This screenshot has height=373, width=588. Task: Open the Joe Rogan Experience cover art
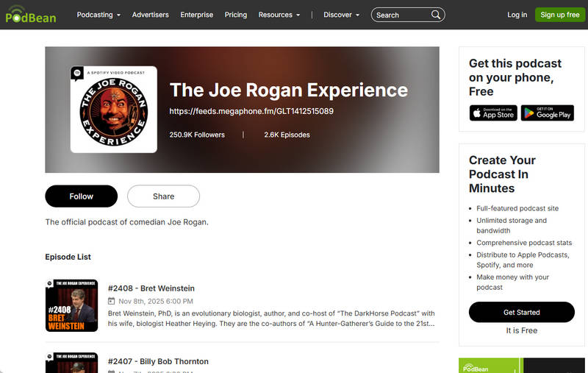pos(114,110)
